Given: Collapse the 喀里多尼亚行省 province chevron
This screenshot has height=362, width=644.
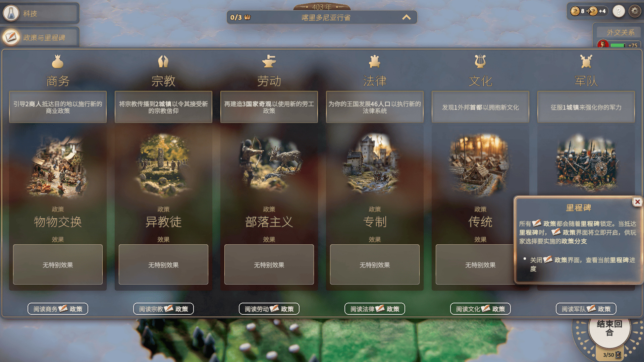Looking at the screenshot, I should pos(407,17).
